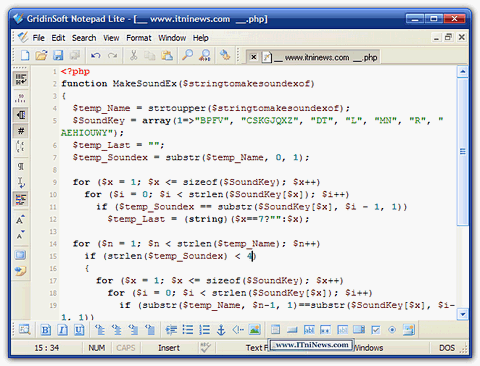Open the Help menu
Image resolution: width=480 pixels, height=366 pixels.
click(201, 38)
